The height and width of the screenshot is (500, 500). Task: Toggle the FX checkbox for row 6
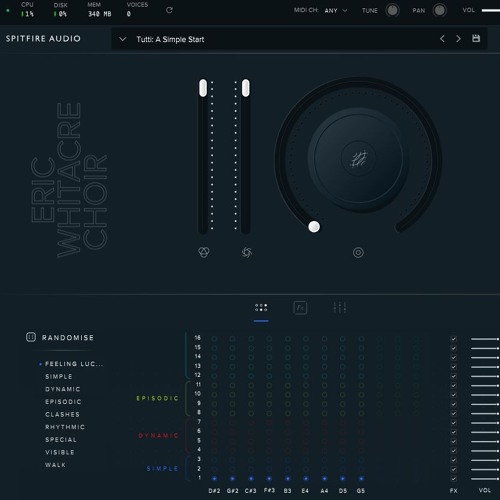click(x=454, y=432)
